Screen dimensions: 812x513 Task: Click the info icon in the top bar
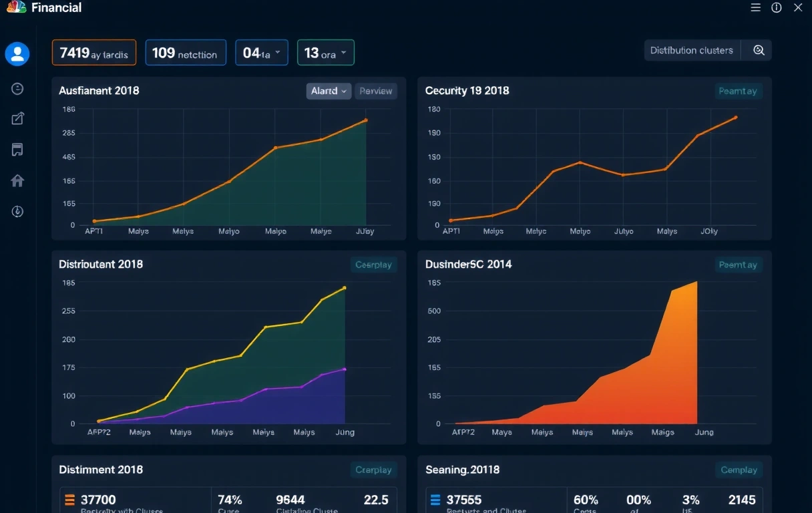click(775, 8)
